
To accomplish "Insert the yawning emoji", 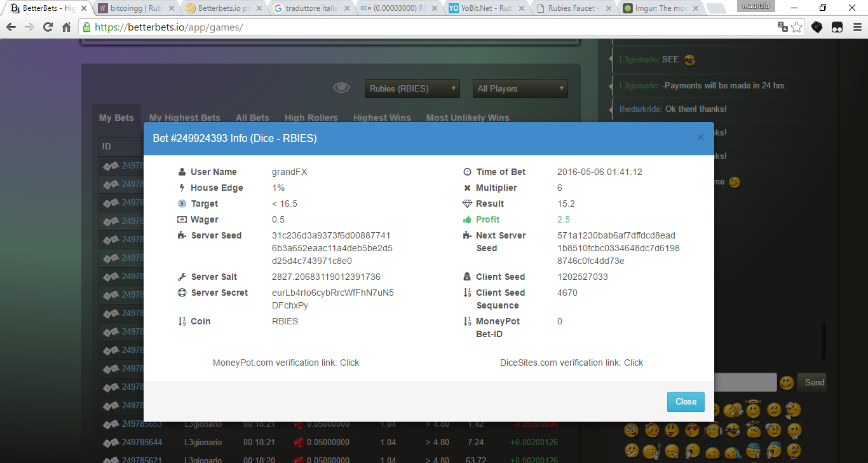I will pos(692,450).
